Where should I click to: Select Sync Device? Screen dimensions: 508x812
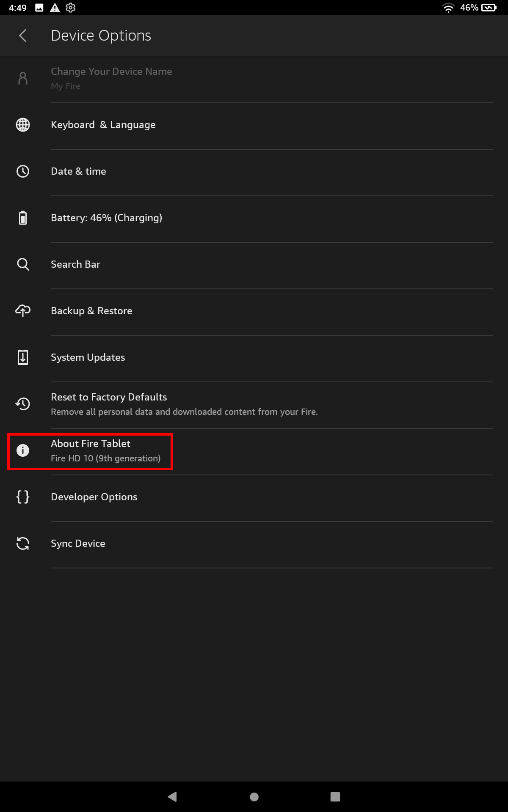pos(254,544)
